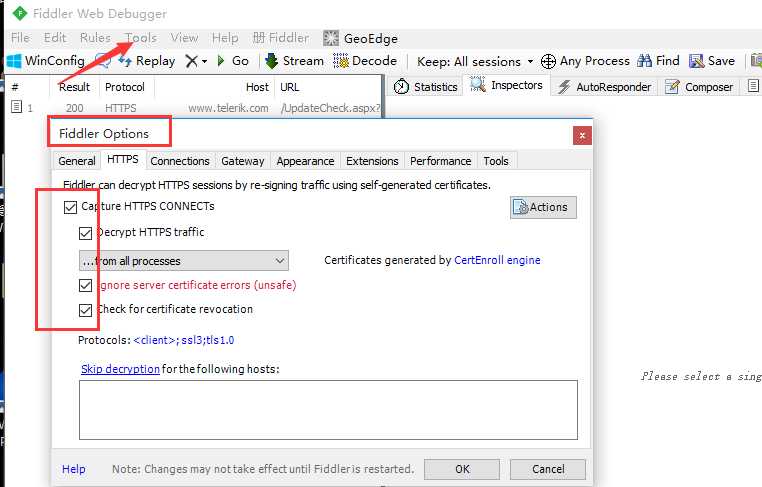
Task: Click the Remove X toolbar icon
Action: (191, 61)
